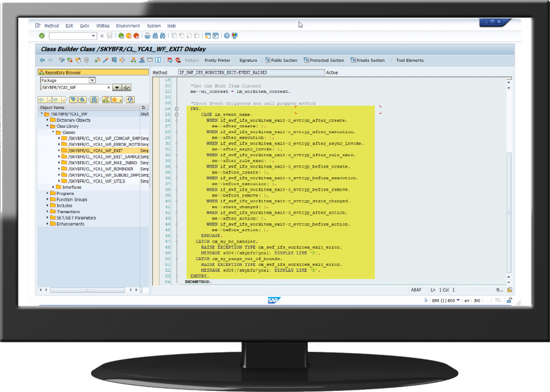Screen dimensions: 550x392
Task: Open the ERR (1) 800 system dropdown
Action: point(458,300)
